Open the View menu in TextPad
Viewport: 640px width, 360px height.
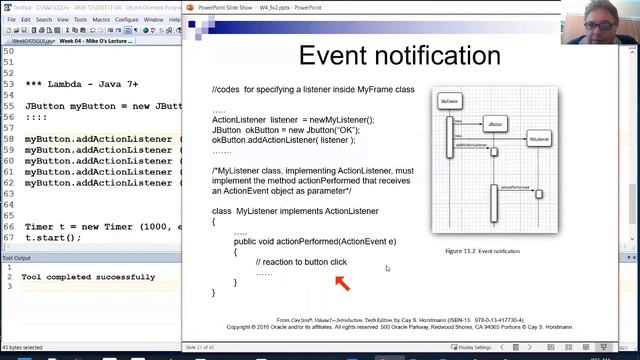click(63, 20)
